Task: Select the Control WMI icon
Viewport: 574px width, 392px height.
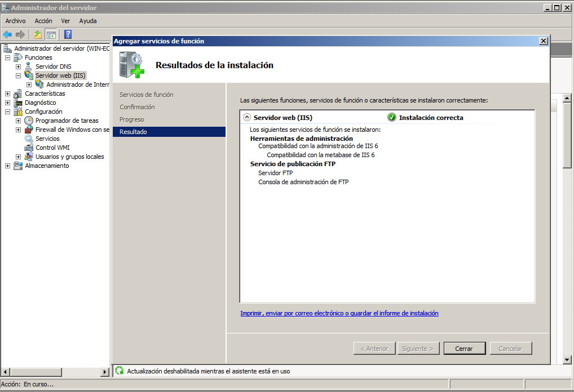Action: [x=29, y=148]
